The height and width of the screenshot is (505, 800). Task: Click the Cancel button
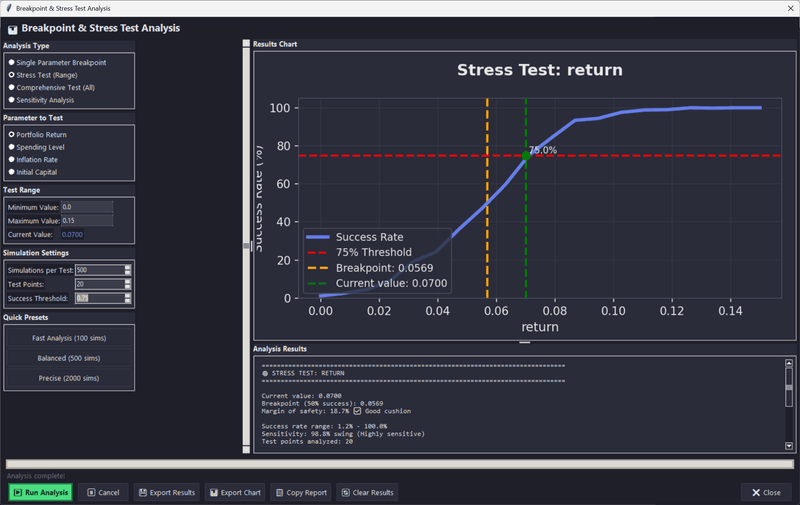click(x=104, y=492)
